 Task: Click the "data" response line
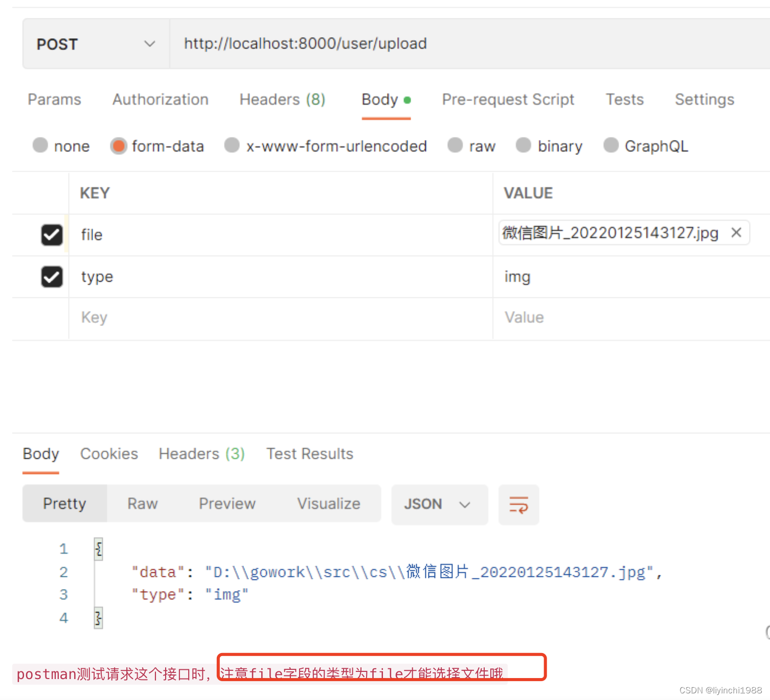coord(397,572)
